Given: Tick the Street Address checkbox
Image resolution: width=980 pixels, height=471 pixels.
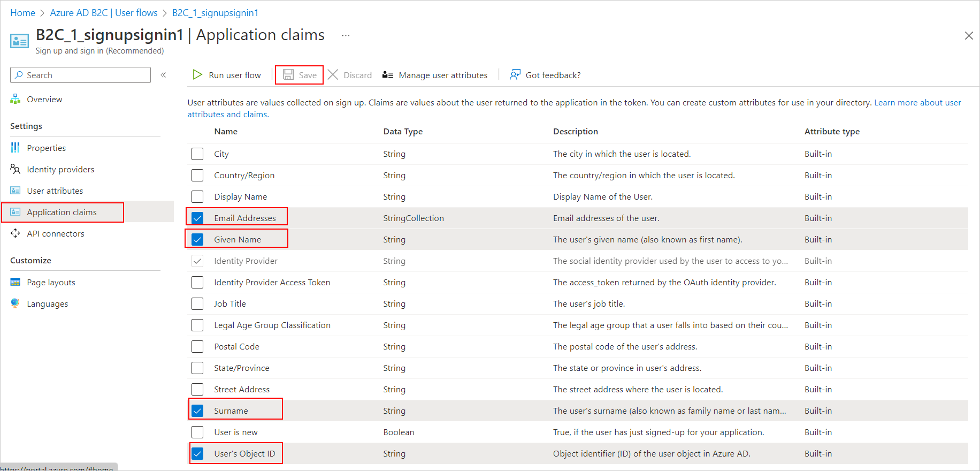Looking at the screenshot, I should 197,389.
